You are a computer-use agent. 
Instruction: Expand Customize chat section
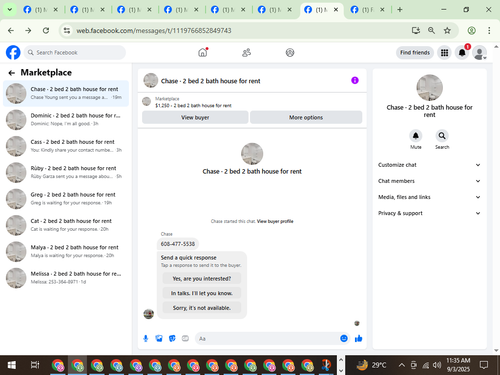(429, 165)
